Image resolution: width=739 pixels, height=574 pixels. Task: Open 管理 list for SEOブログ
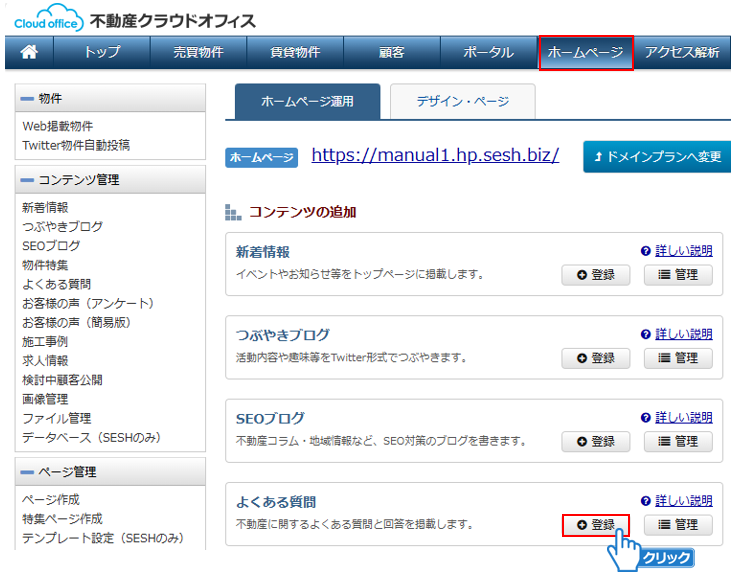pyautogui.click(x=678, y=441)
